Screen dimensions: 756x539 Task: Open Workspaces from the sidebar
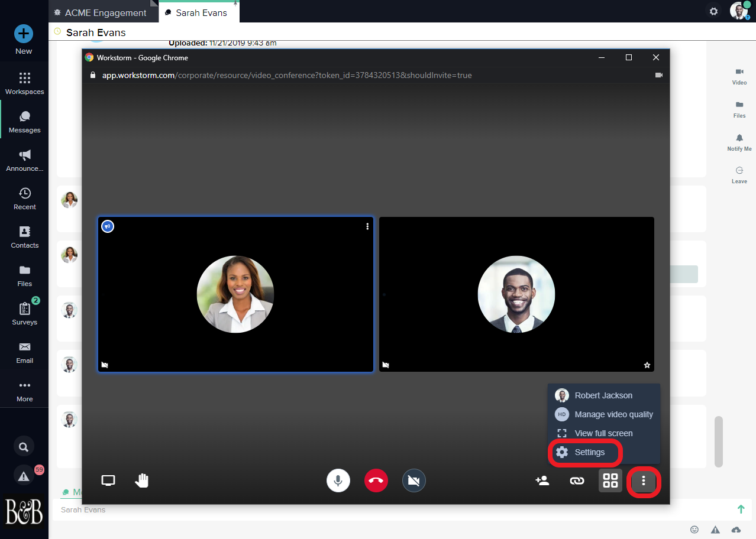click(24, 83)
